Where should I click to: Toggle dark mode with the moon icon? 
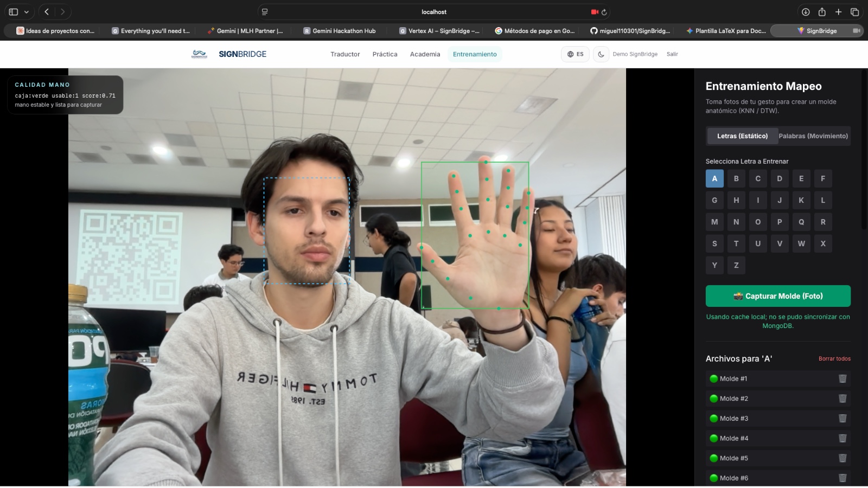tap(601, 54)
